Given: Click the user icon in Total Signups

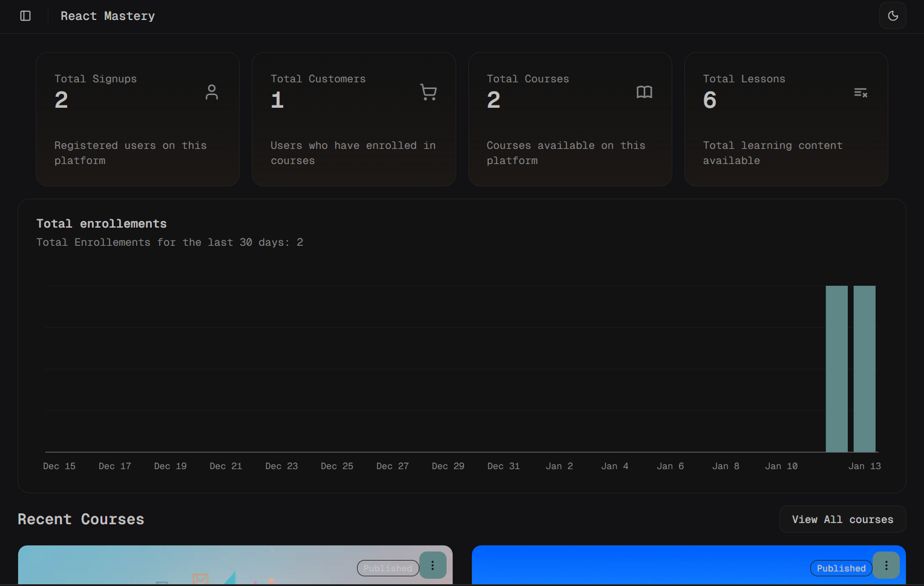Looking at the screenshot, I should click(x=211, y=92).
